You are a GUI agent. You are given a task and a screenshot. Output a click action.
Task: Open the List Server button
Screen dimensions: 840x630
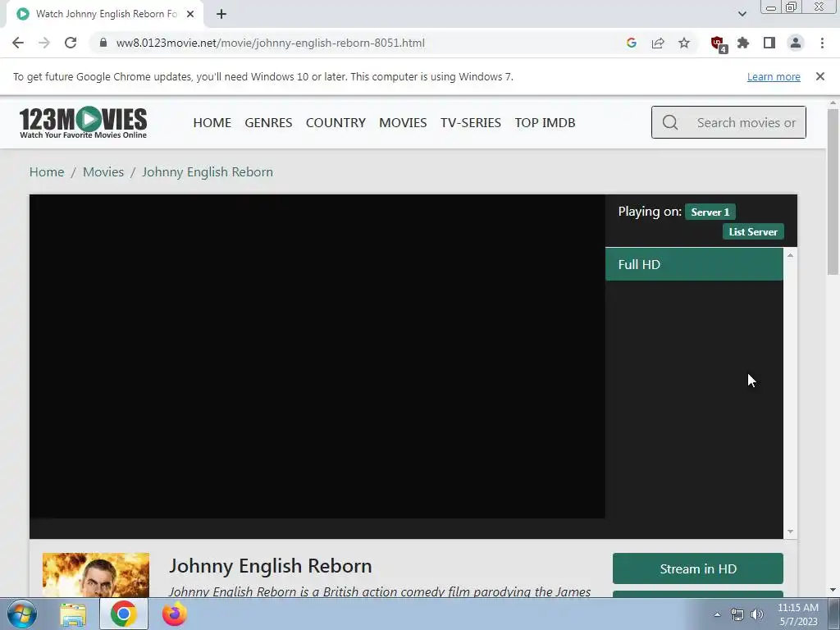tap(753, 232)
